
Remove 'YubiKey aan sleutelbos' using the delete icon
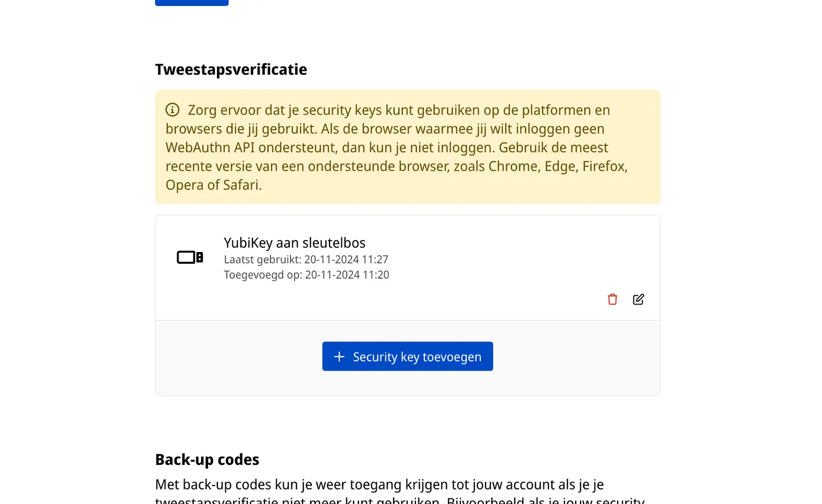pos(612,299)
